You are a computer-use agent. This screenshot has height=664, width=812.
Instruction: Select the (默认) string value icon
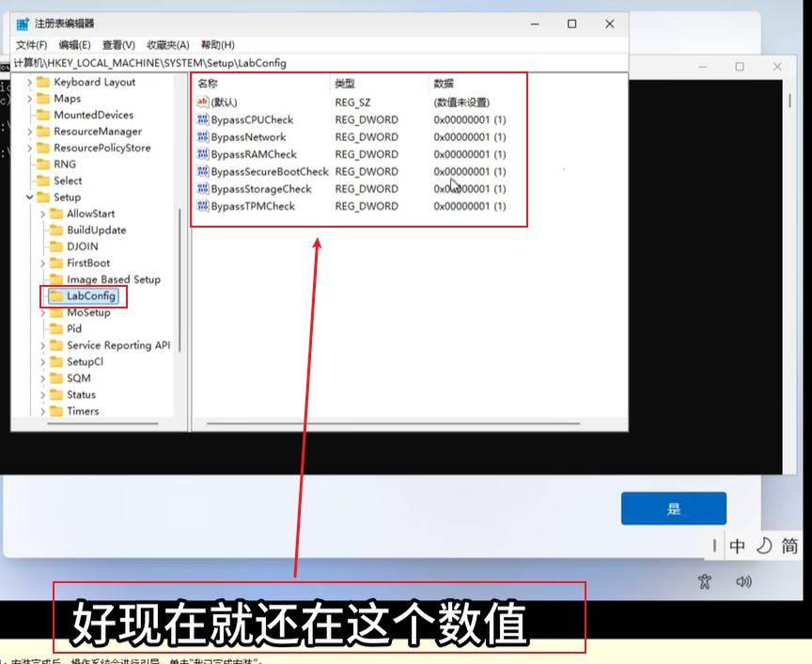203,103
